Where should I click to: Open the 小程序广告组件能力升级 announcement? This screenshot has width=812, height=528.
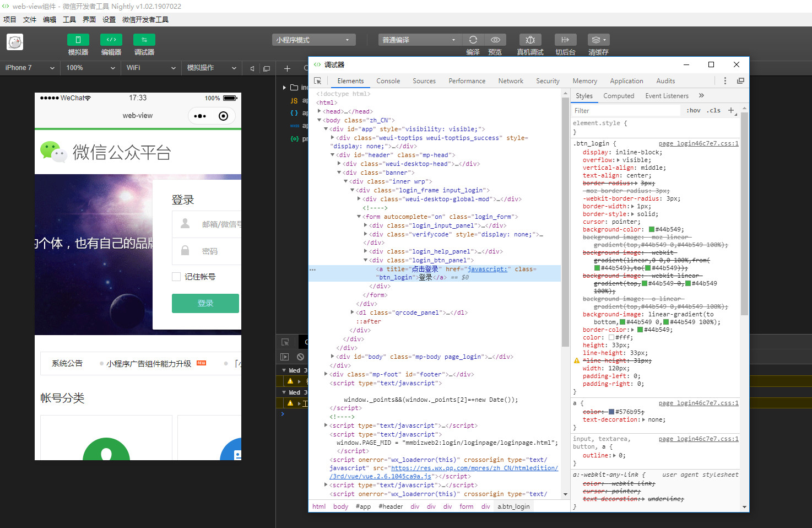click(149, 364)
